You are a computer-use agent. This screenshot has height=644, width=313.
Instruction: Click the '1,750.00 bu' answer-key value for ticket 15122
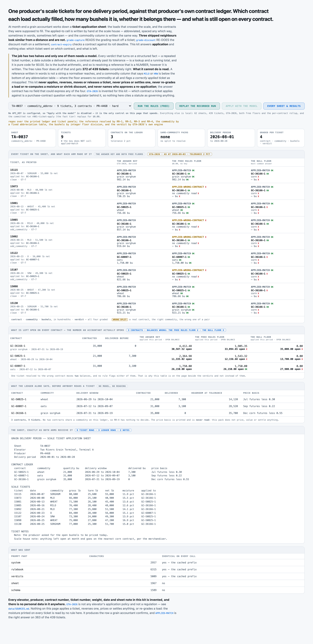[x=125, y=263]
